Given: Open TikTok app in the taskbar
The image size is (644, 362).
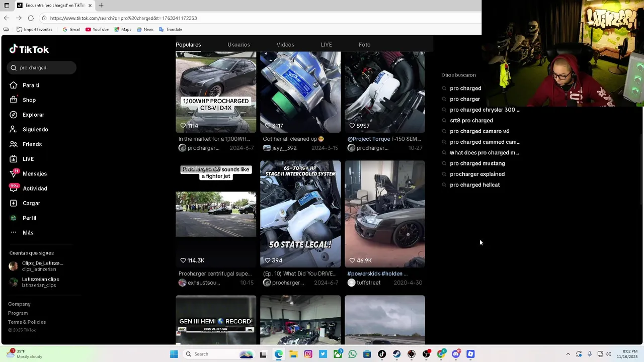Looking at the screenshot, I should [382, 354].
